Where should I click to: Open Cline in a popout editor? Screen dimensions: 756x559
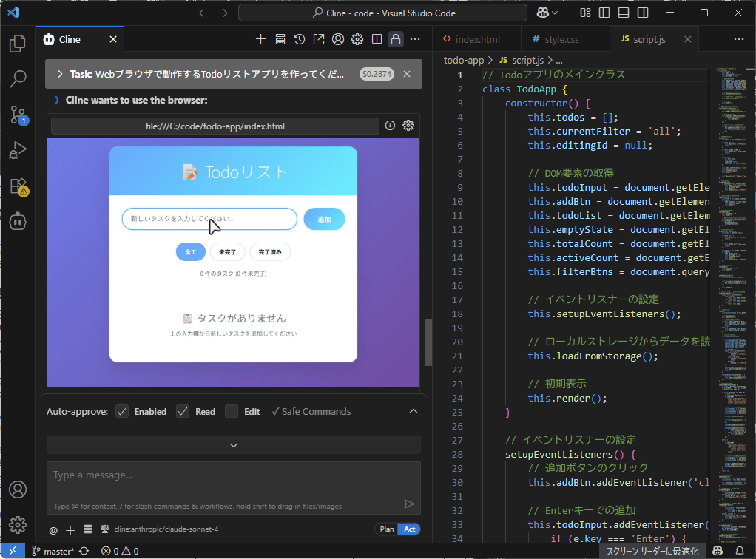tap(319, 39)
